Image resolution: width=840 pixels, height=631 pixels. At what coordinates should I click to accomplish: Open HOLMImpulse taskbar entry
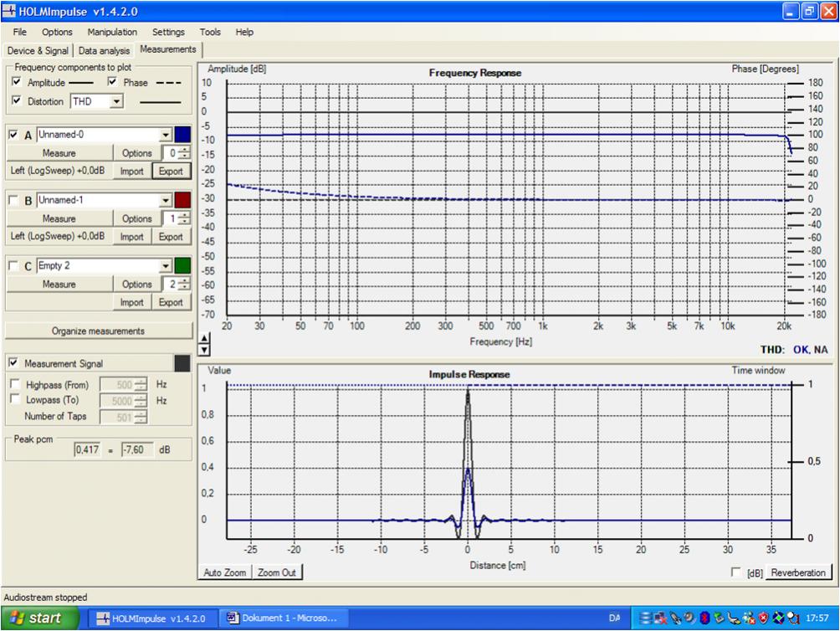coord(152,618)
